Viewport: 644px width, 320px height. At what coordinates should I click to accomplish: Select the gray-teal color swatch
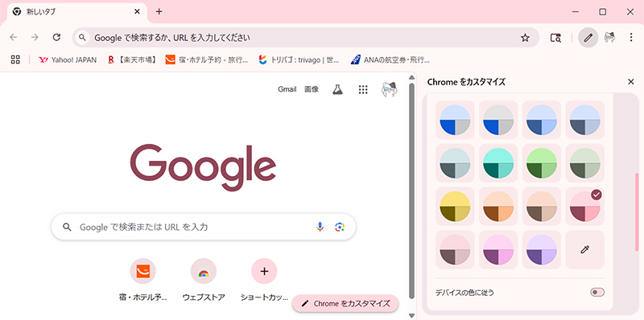tap(455, 163)
